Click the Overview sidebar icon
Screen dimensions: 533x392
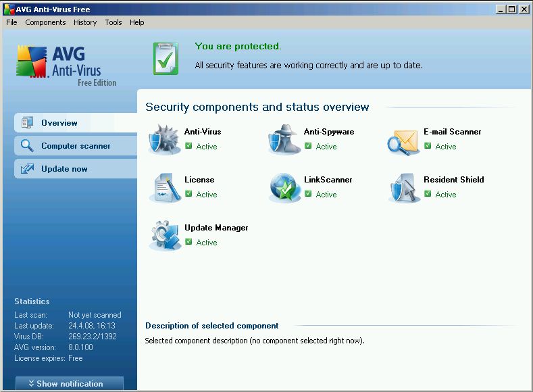coord(27,123)
